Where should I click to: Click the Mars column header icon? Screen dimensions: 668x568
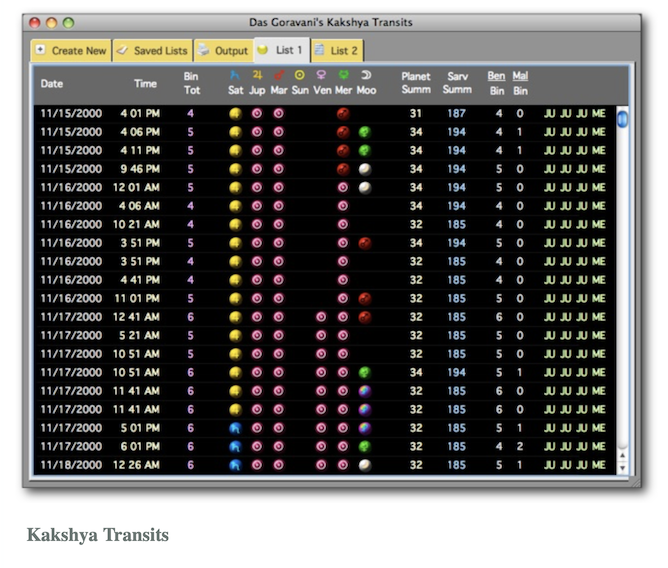coord(278,75)
